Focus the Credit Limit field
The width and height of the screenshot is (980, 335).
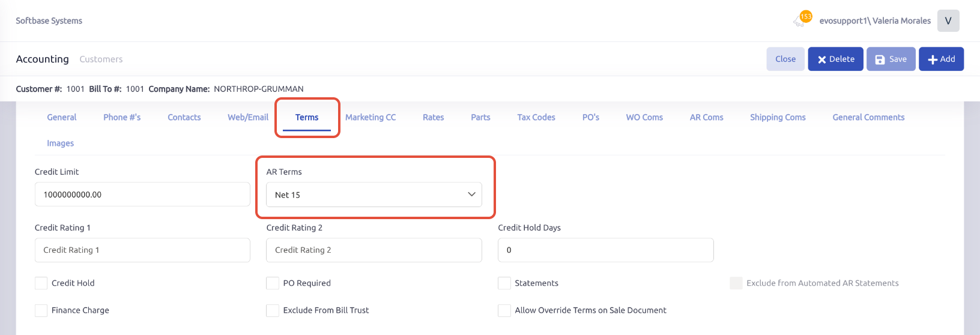pyautogui.click(x=142, y=195)
